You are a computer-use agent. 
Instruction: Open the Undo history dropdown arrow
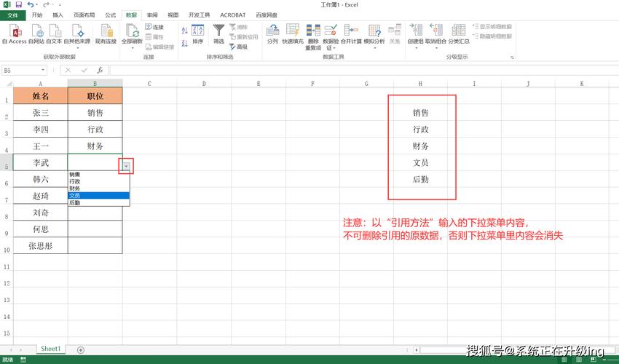(36, 5)
